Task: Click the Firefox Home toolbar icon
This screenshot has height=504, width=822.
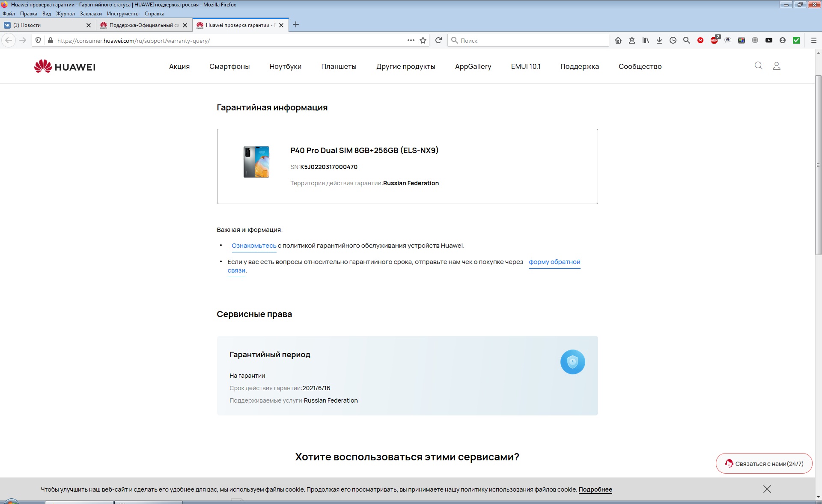Action: (618, 40)
